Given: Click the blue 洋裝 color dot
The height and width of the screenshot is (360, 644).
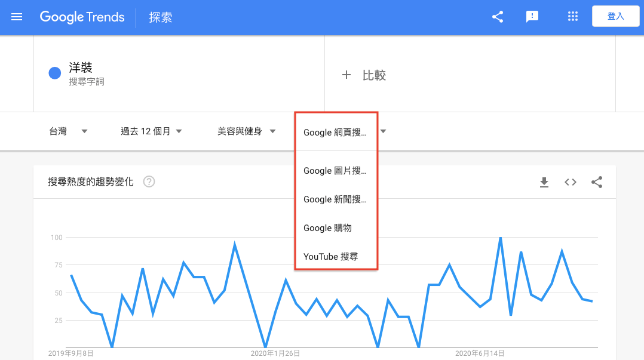Looking at the screenshot, I should pos(55,73).
